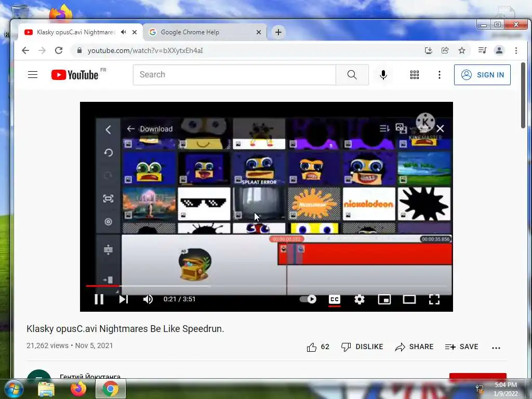The image size is (532, 399).
Task: Switch to the Google Chrome Help tab
Action: [190, 32]
